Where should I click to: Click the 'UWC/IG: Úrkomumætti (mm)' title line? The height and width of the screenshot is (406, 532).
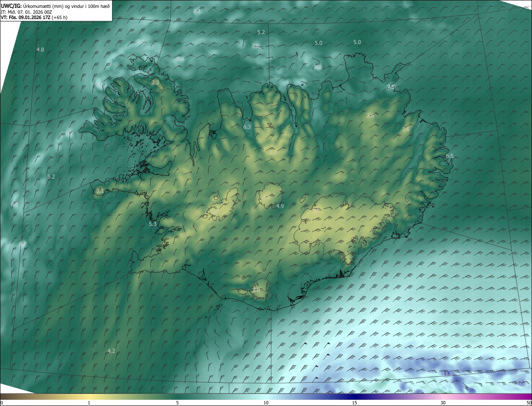click(55, 6)
